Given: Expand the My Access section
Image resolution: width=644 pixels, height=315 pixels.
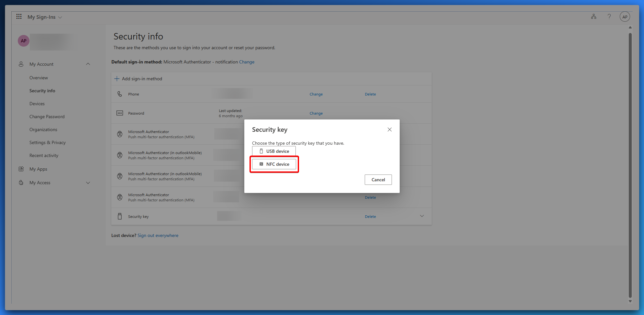Looking at the screenshot, I should pyautogui.click(x=88, y=183).
